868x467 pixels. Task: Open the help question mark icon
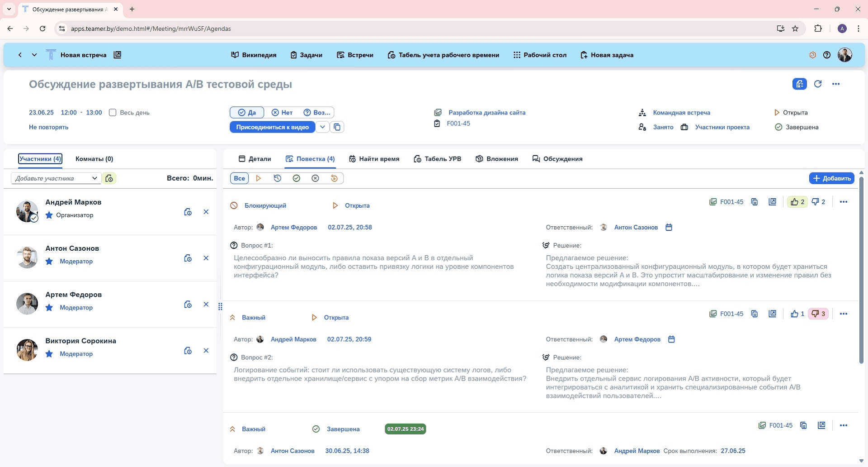(827, 55)
